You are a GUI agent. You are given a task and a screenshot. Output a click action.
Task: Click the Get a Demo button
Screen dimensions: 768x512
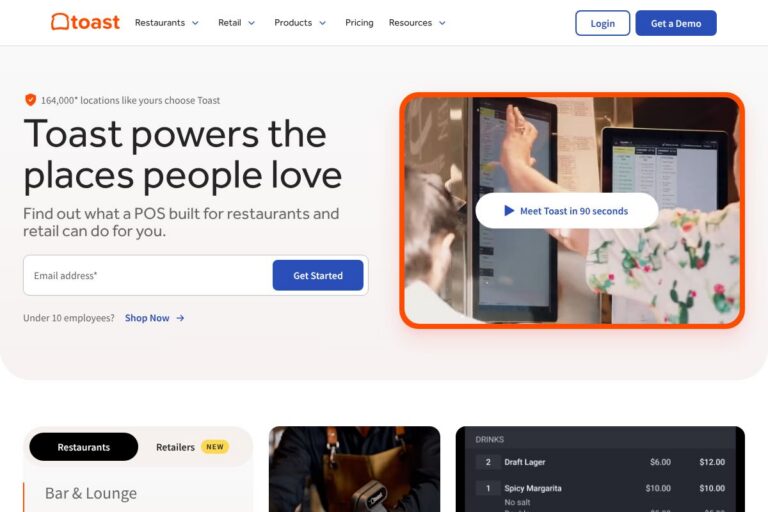tap(676, 23)
